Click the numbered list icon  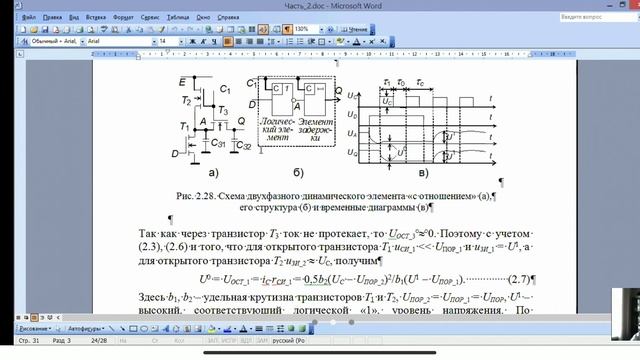click(x=289, y=42)
